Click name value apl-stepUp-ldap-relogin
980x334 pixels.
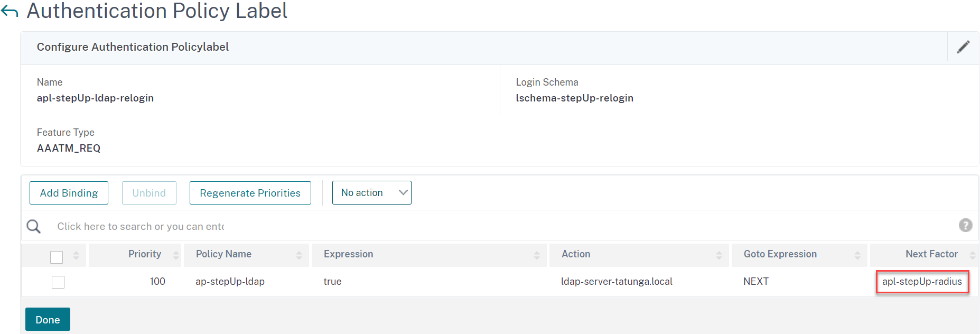[95, 98]
